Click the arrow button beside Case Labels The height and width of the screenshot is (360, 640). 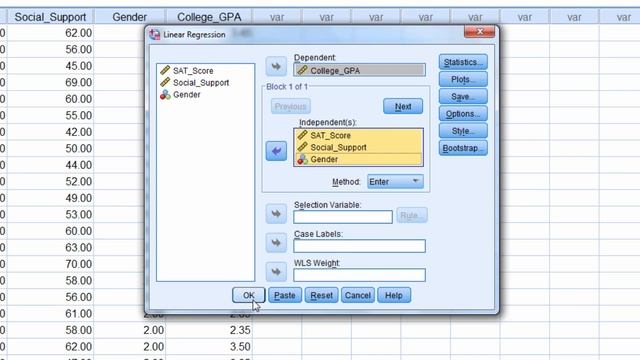click(276, 242)
